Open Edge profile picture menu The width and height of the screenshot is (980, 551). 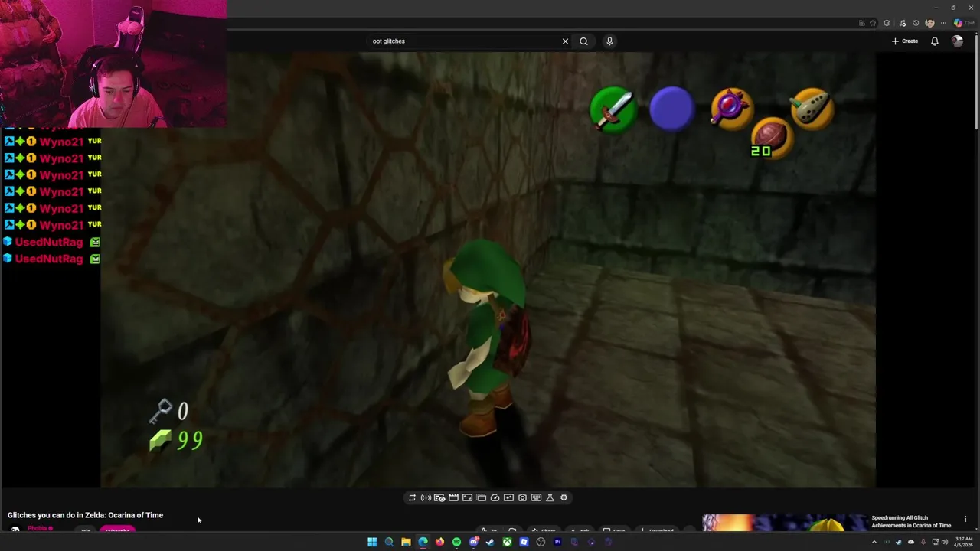[x=929, y=23]
